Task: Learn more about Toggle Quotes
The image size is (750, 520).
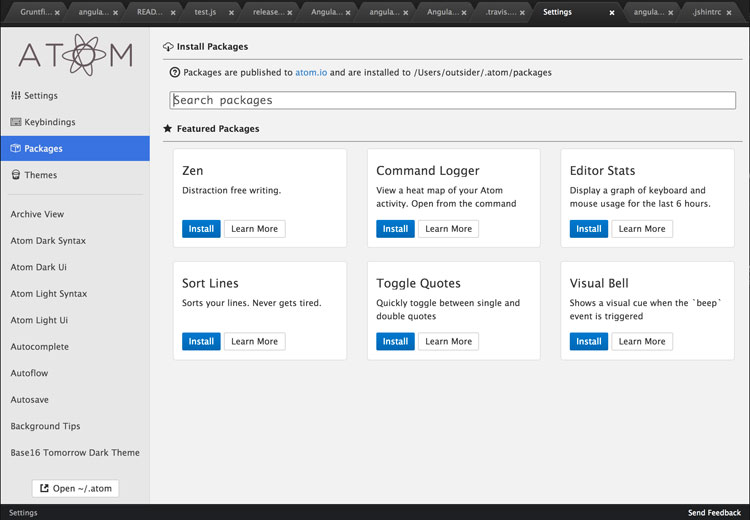Action: [449, 342]
